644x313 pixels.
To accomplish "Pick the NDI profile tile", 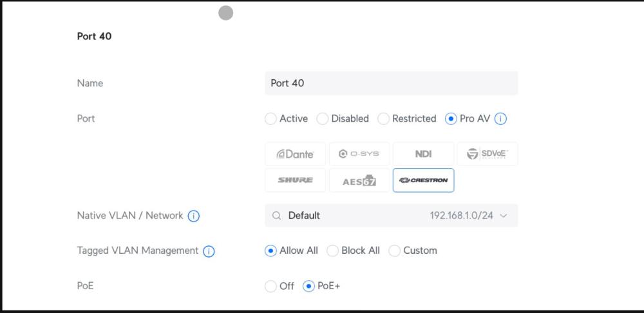I will point(424,154).
